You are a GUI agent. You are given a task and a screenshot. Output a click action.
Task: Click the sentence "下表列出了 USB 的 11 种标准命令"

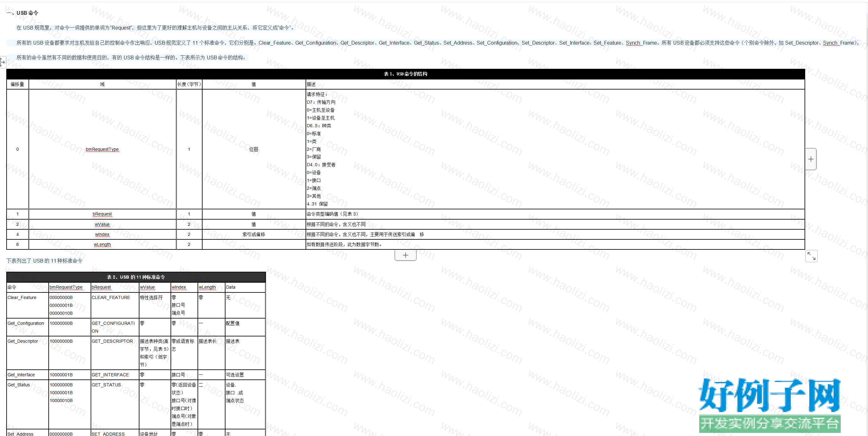(x=45, y=261)
